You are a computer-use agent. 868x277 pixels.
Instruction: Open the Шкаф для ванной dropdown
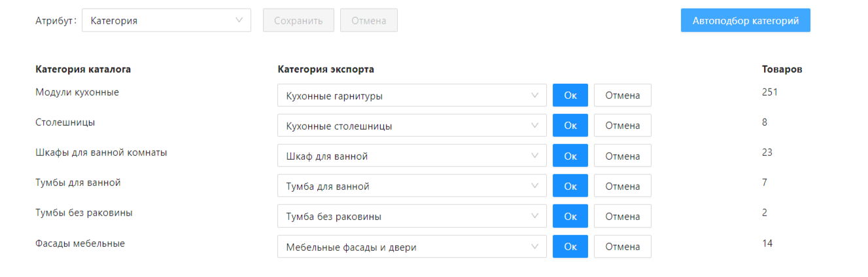pos(411,156)
